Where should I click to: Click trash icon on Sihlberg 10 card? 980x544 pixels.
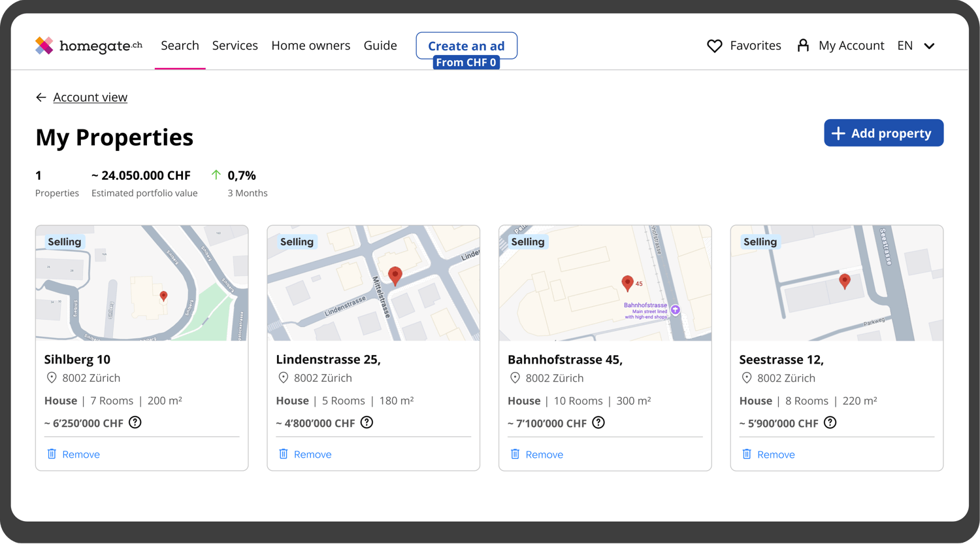pyautogui.click(x=52, y=454)
